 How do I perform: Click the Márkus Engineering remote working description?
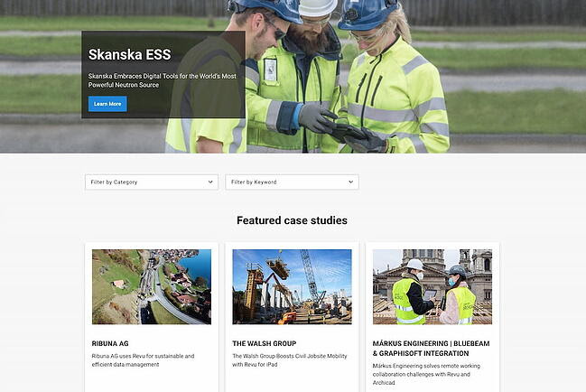click(426, 374)
